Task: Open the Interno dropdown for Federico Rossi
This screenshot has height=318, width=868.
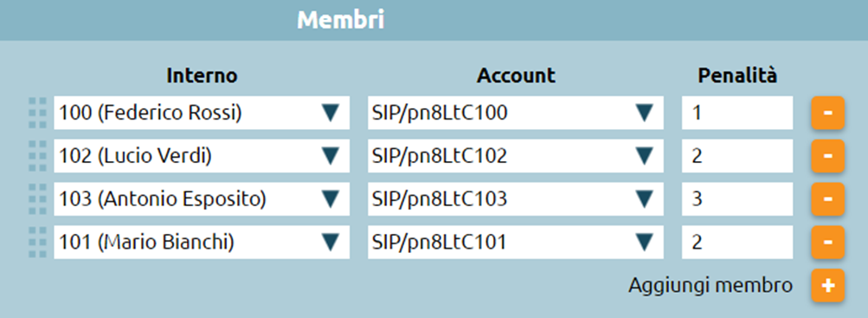Action: tap(202, 113)
